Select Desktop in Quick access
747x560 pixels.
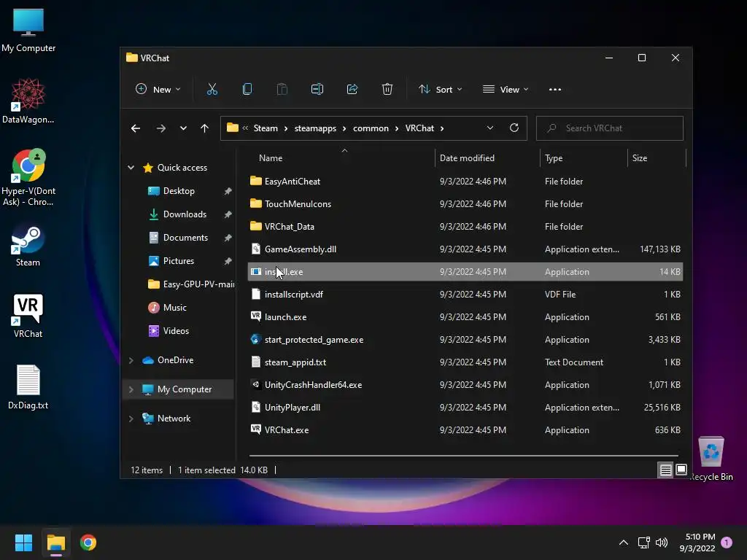click(179, 191)
